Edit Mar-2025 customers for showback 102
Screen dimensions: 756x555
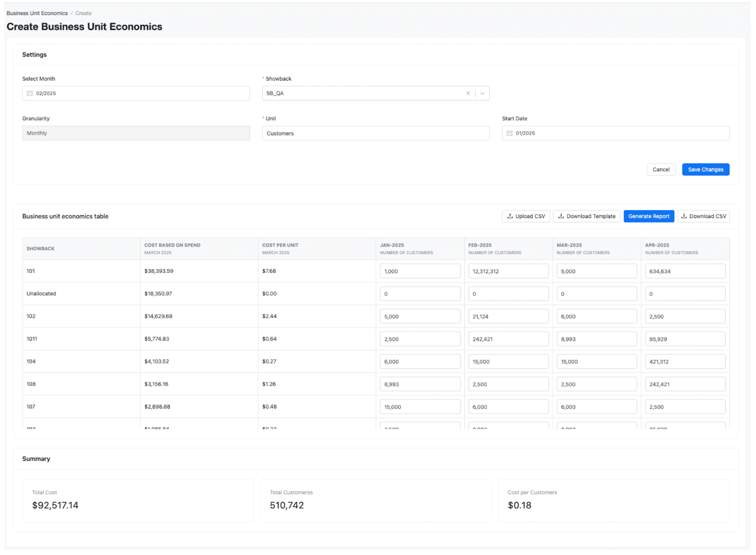pyautogui.click(x=597, y=316)
